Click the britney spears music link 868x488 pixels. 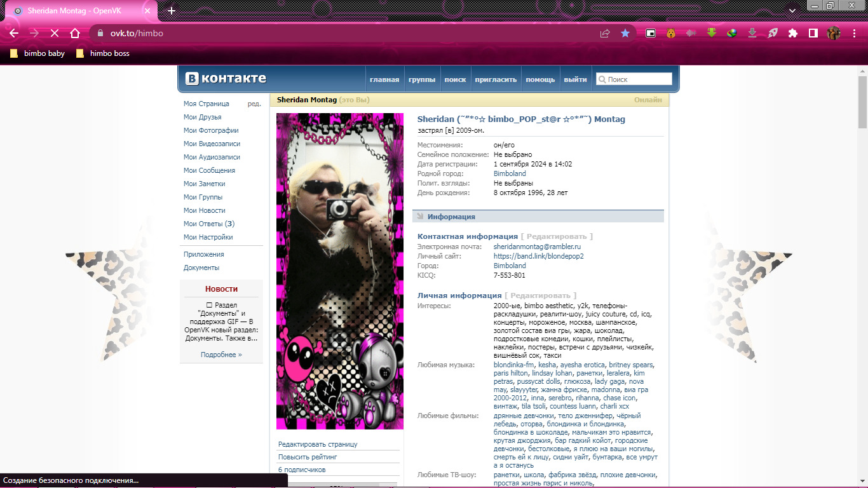coord(630,365)
